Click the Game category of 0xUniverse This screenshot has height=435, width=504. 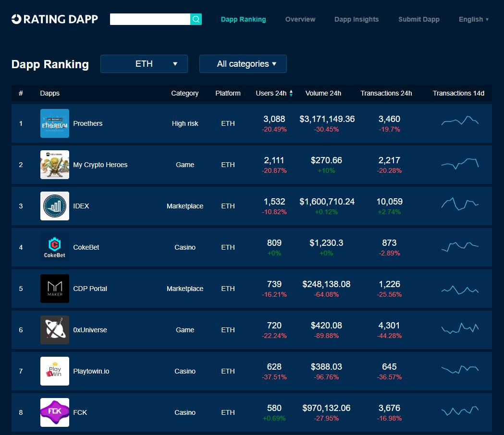click(185, 330)
